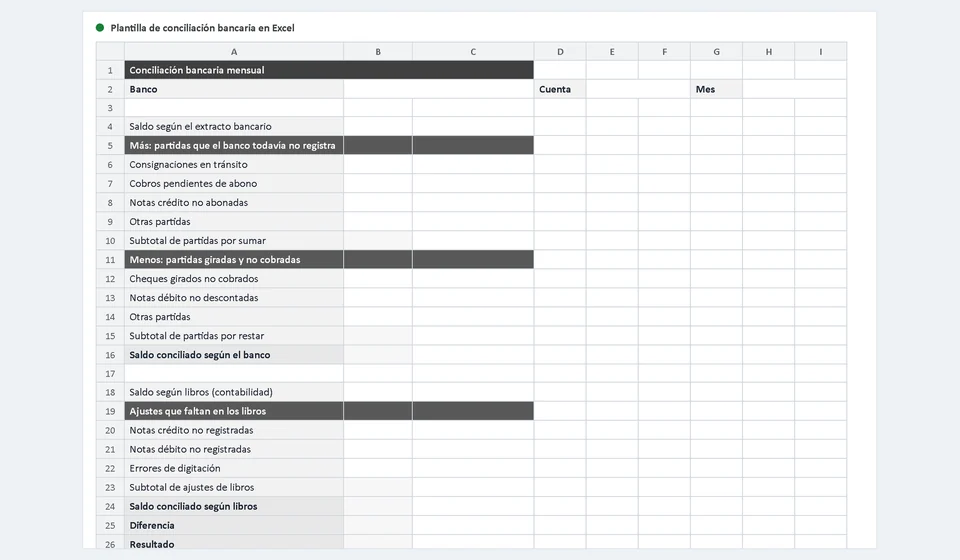Select 'Subtotal de partidas por sumar' cell
The image size is (960, 560).
tap(234, 241)
